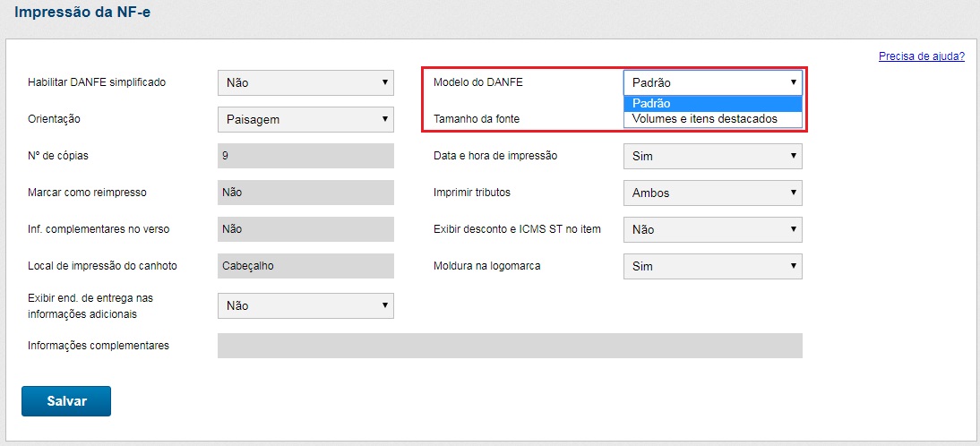Click the Marcar como reimpresso field
980x446 pixels.
coord(305,193)
